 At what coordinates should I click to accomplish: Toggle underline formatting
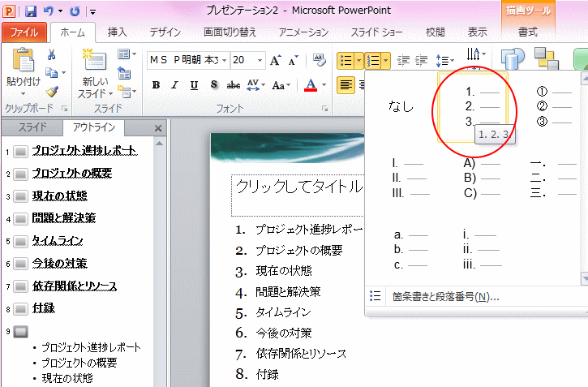click(x=194, y=85)
